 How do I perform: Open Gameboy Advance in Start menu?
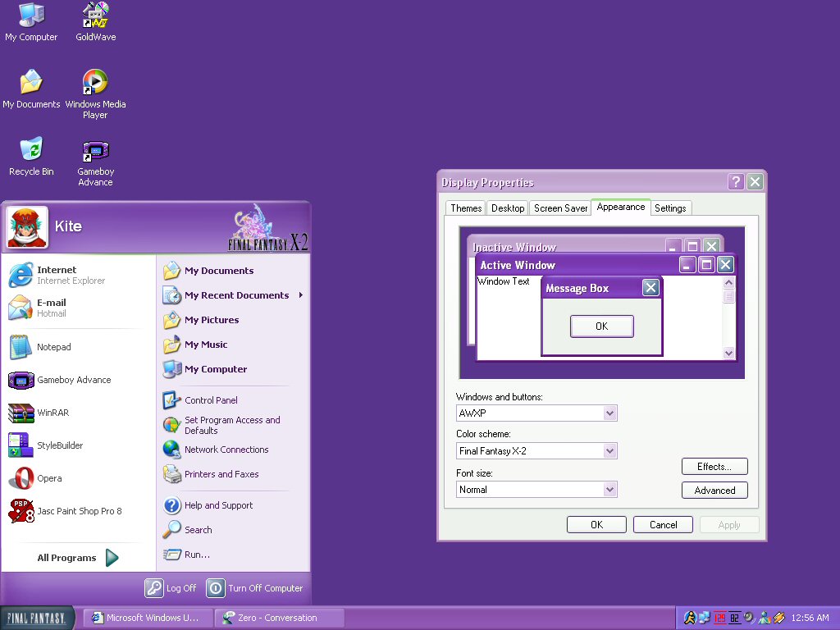(73, 380)
